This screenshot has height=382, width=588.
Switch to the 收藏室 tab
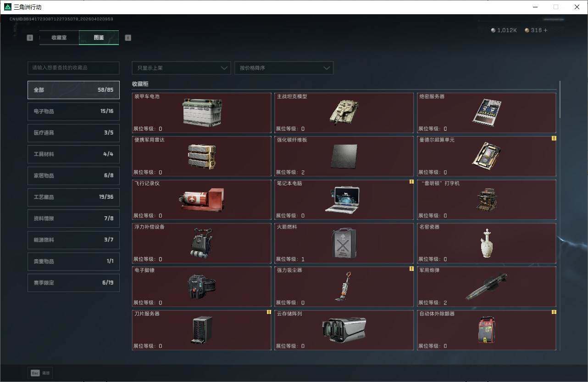[x=59, y=38]
